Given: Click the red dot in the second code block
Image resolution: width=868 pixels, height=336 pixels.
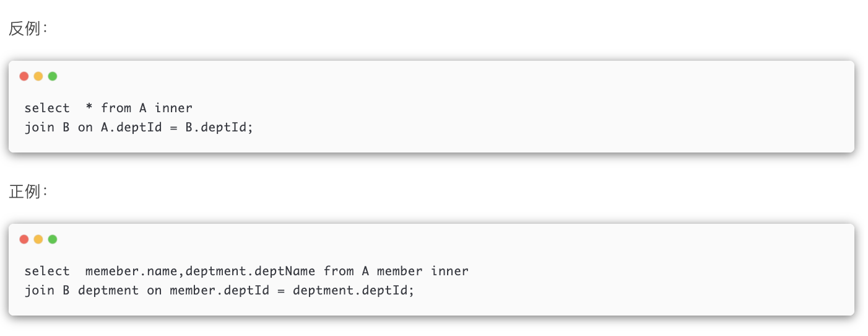Looking at the screenshot, I should pos(24,239).
